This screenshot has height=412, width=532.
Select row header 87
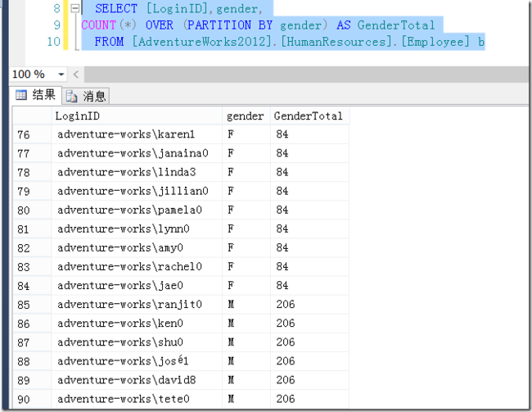coord(32,342)
